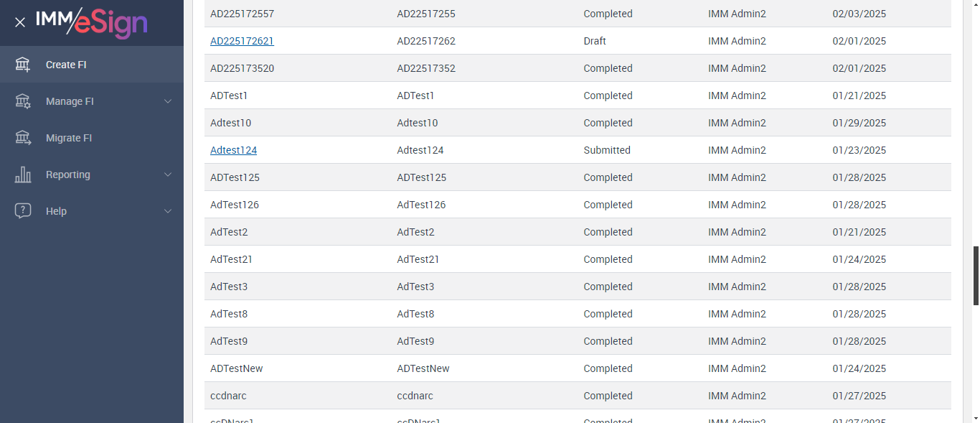Image resolution: width=980 pixels, height=423 pixels.
Task: Expand the Help submenu chevron
Action: (x=168, y=211)
